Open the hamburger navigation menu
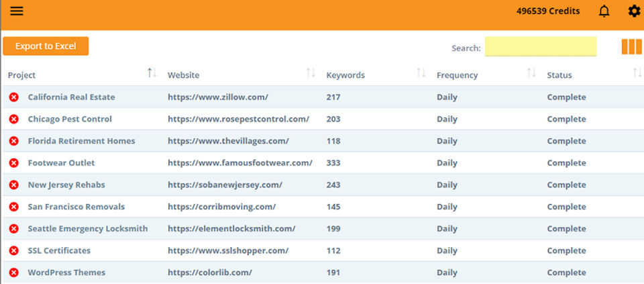The image size is (644, 284). point(17,11)
